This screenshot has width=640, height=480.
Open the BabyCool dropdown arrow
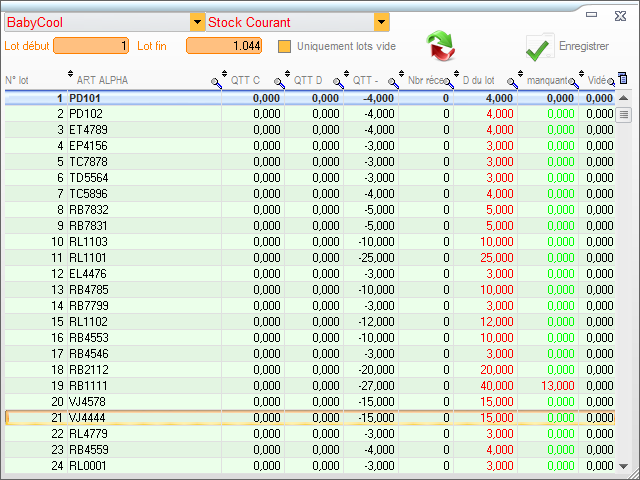pos(196,22)
